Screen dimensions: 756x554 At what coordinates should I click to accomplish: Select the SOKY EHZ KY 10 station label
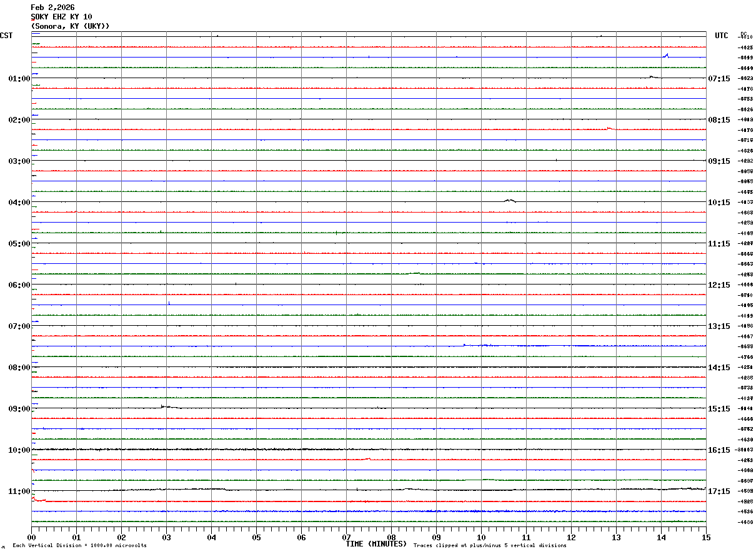[61, 17]
